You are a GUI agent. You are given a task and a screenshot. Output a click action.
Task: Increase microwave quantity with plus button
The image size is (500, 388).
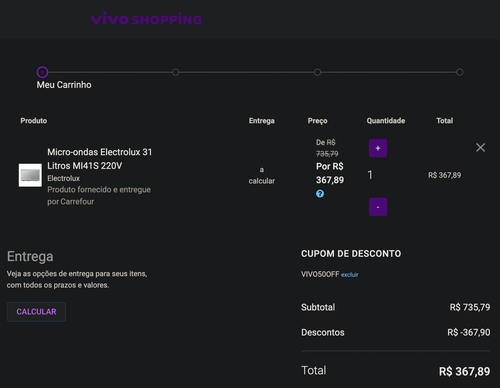[378, 148]
